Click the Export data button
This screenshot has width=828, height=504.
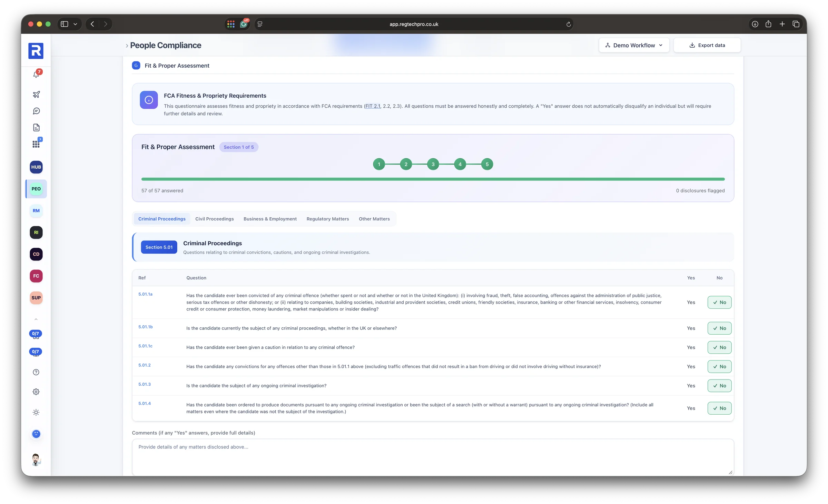(707, 45)
